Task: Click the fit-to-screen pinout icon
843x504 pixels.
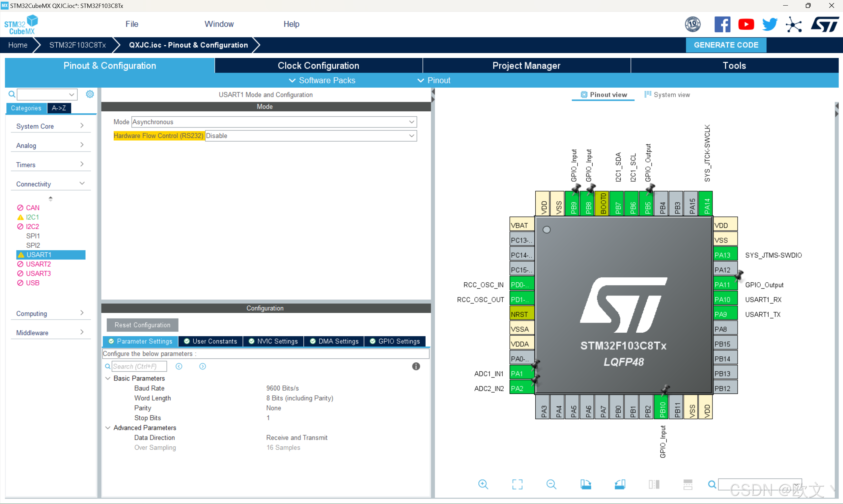Action: click(x=517, y=484)
